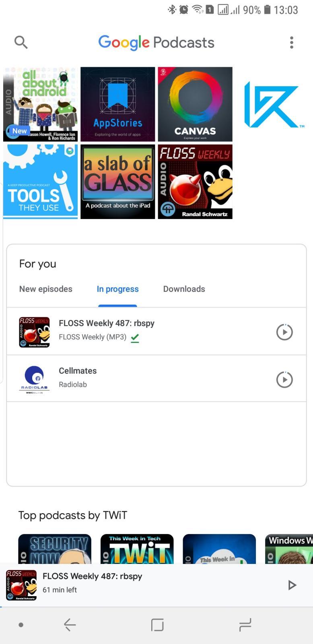The image size is (313, 644).
Task: Switch to the Downloads tab
Action: coord(184,289)
